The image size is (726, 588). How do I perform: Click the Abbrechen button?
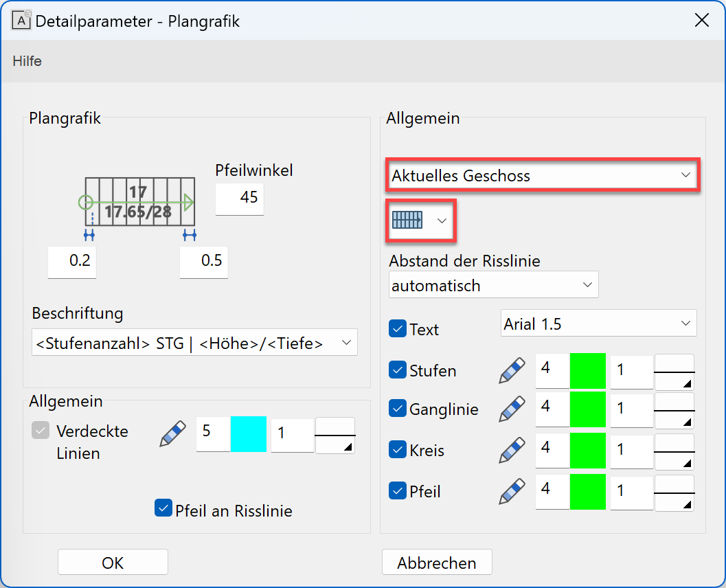[x=437, y=563]
